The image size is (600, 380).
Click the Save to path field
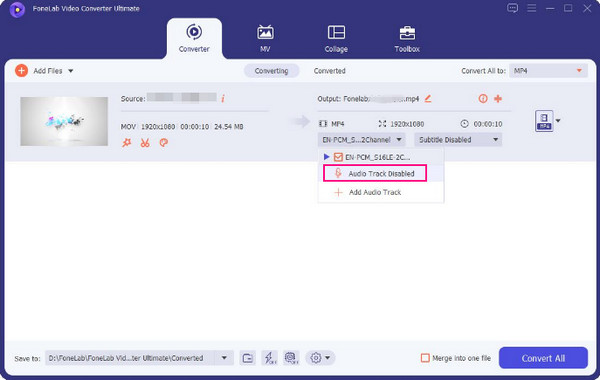pyautogui.click(x=130, y=358)
